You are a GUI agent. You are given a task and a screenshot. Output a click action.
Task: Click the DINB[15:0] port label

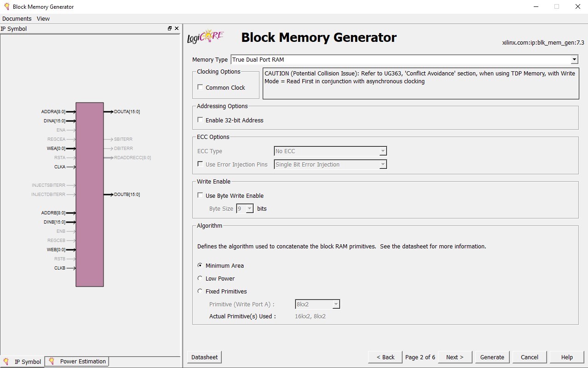(55, 222)
